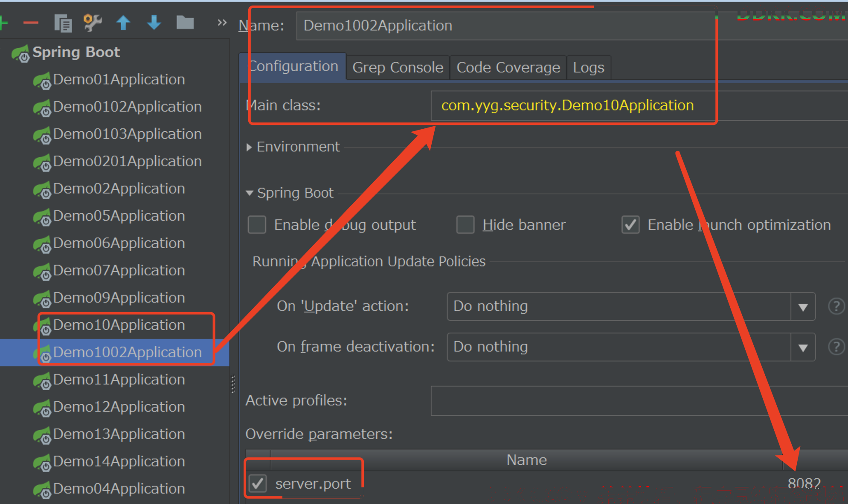Open help for frame deactivation
Viewport: 848px width, 504px height.
point(836,347)
